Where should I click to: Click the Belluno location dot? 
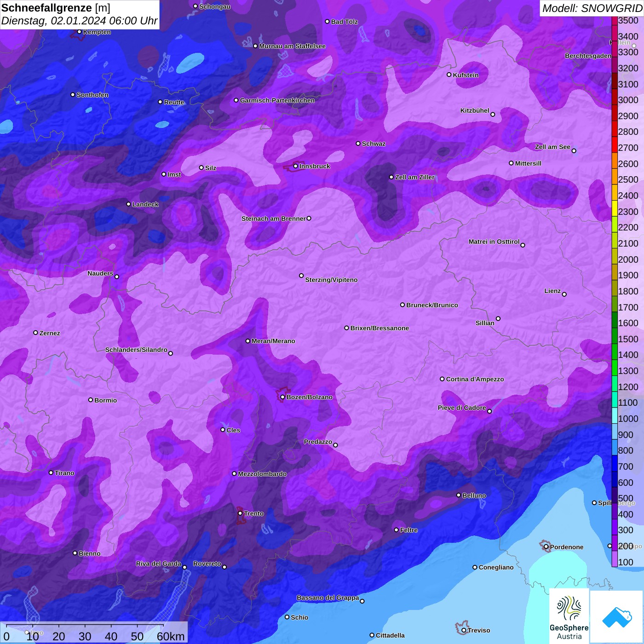pos(458,495)
